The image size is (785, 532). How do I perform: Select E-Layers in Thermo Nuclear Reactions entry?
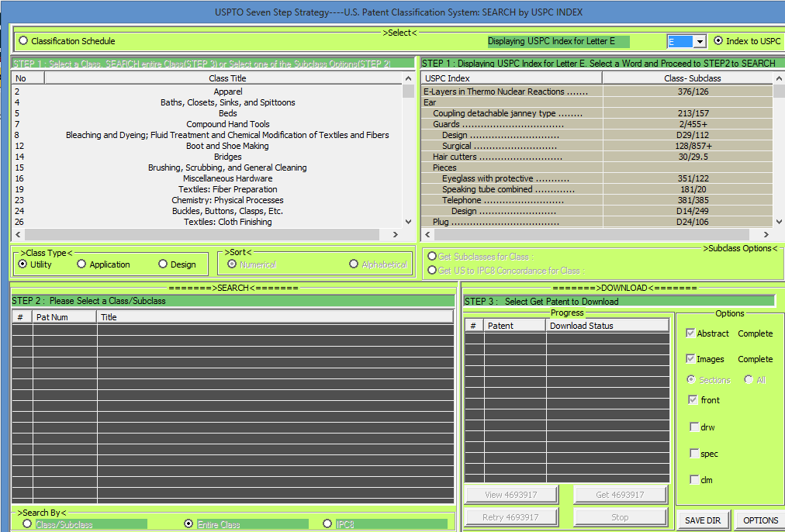[597, 92]
